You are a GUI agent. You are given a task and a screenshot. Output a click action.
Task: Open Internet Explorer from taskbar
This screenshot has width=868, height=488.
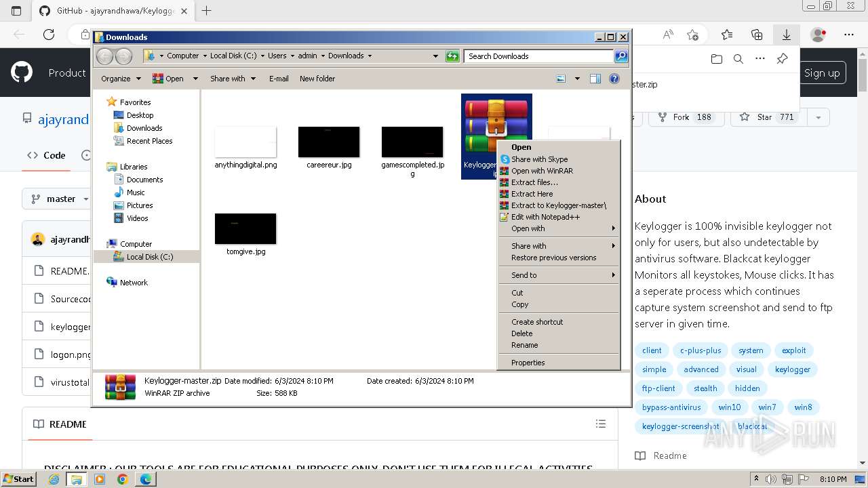coord(54,479)
